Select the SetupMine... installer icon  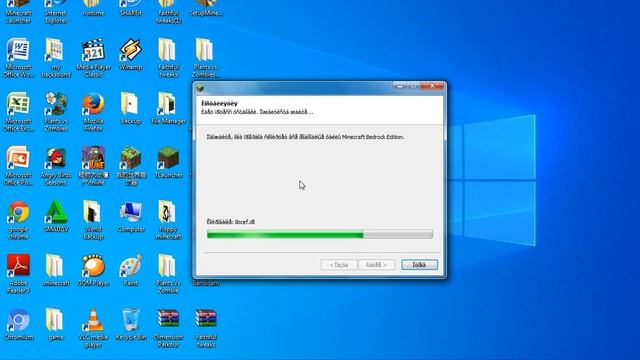(x=206, y=8)
